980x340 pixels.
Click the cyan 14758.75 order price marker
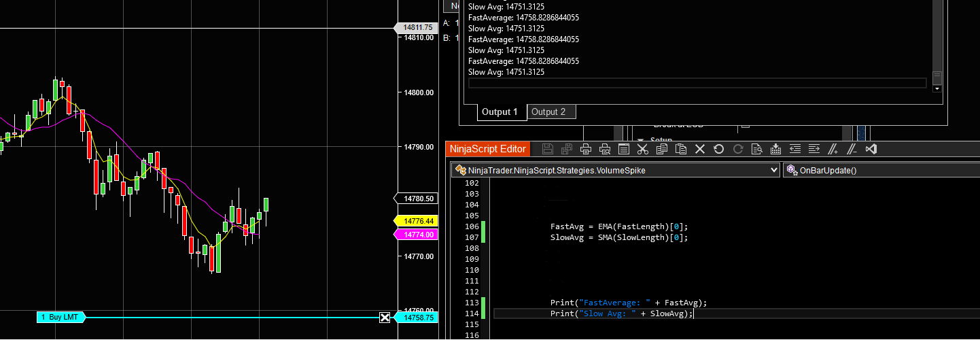(x=417, y=318)
